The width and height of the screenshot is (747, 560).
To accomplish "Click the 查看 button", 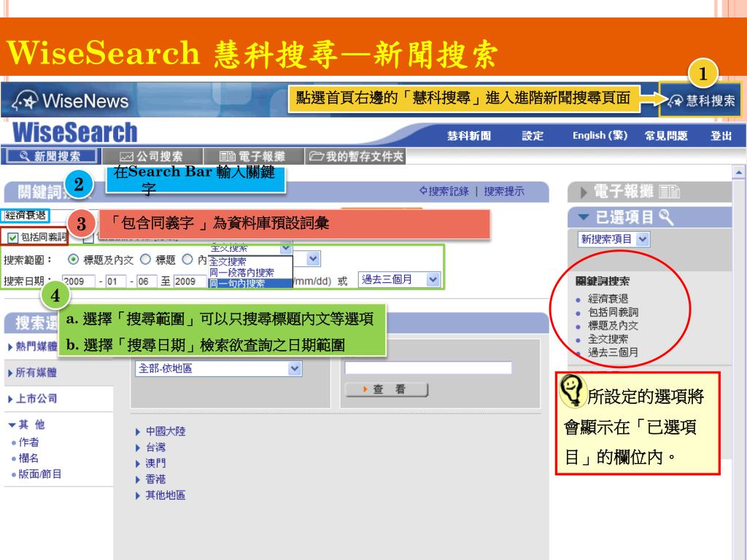I will pyautogui.click(x=387, y=389).
